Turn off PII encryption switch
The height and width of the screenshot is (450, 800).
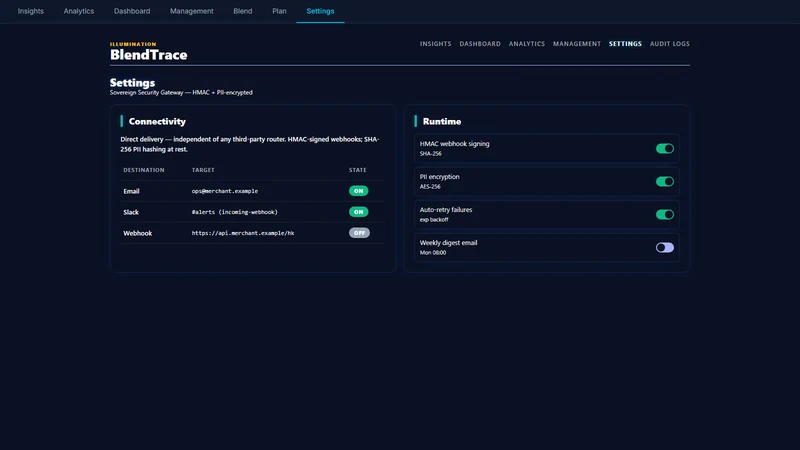pos(665,182)
